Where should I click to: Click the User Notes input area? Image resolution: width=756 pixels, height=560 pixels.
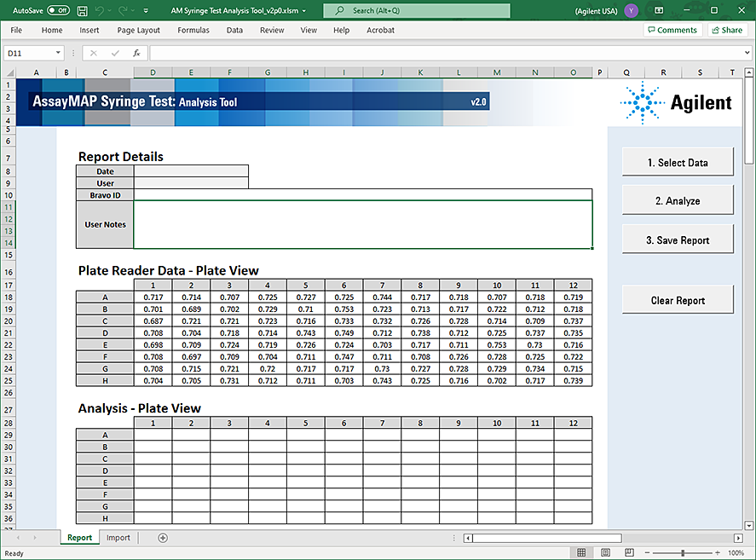click(x=363, y=225)
